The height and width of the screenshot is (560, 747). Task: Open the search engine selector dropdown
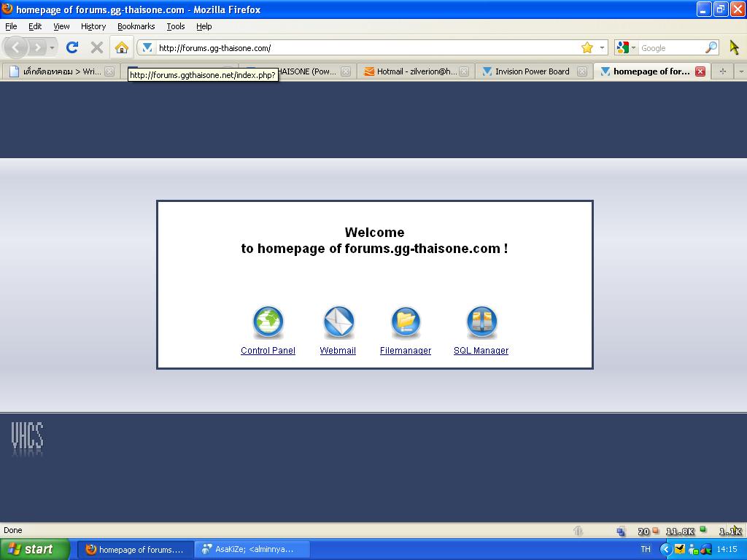(633, 47)
